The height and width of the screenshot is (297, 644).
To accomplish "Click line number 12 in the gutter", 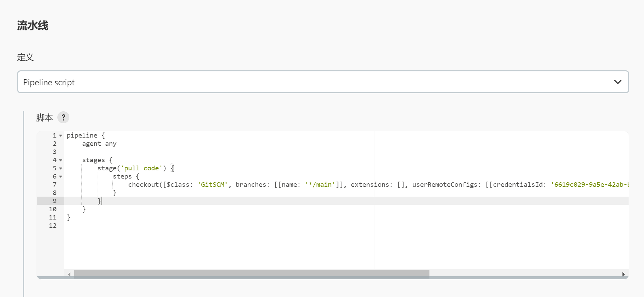I will tap(53, 226).
